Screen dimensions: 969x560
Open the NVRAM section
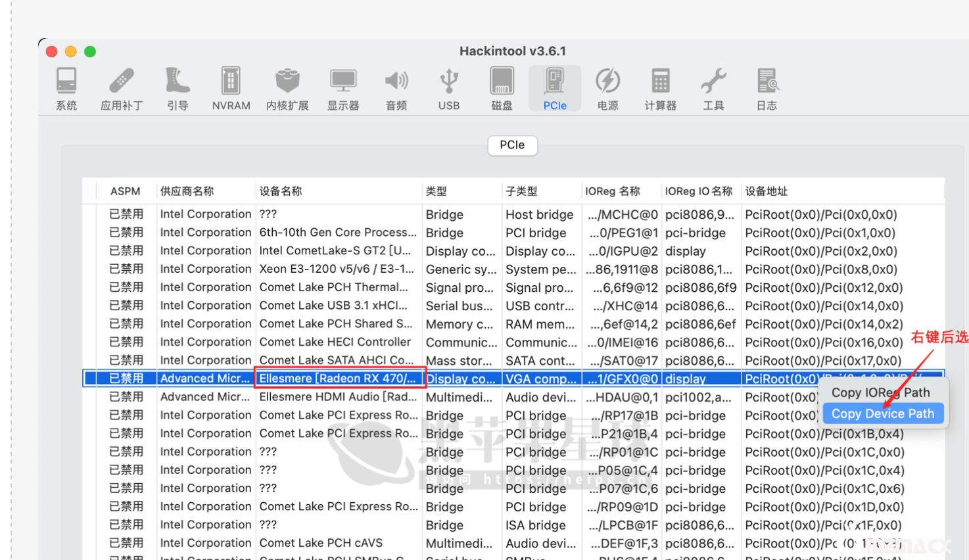coord(231,89)
